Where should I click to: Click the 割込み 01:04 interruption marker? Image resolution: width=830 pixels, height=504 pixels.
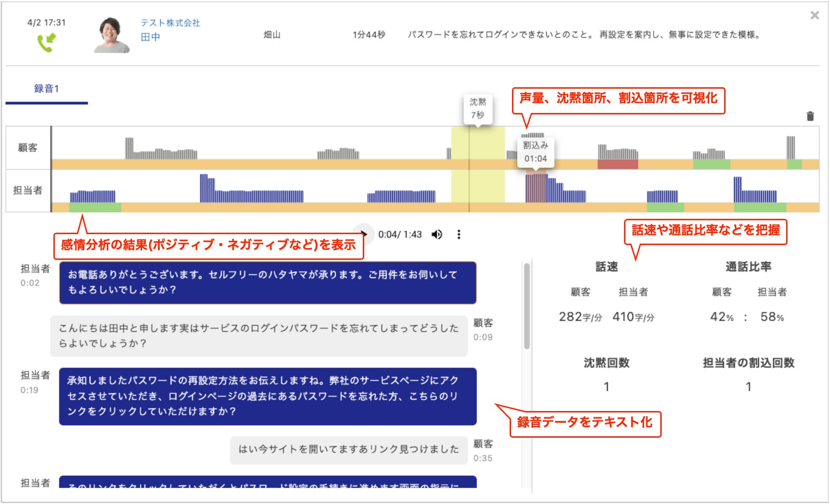[x=536, y=152]
